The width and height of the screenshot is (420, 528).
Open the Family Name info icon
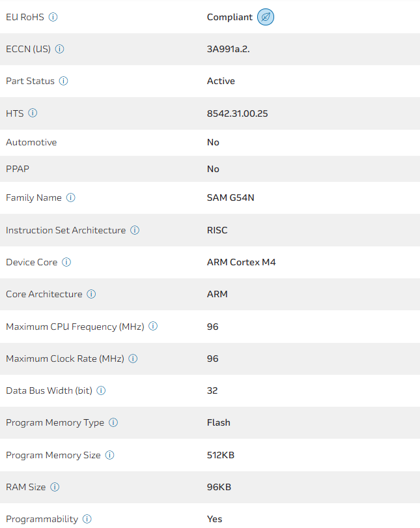(71, 198)
